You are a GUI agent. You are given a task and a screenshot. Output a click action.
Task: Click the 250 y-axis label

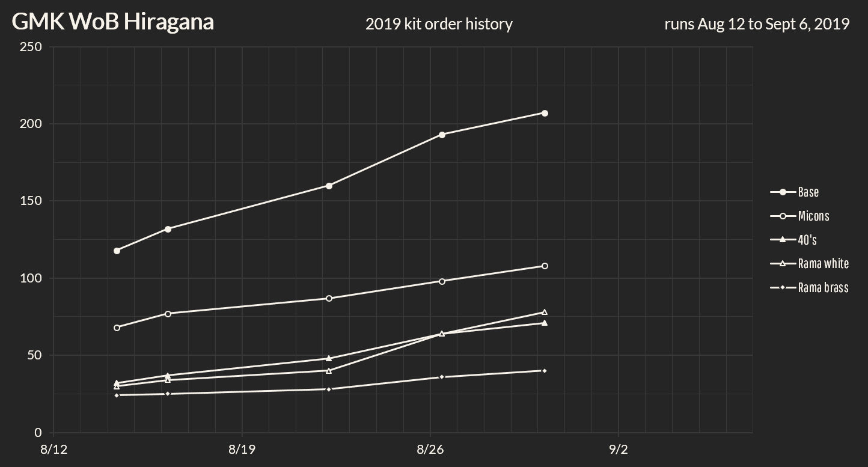coord(31,47)
